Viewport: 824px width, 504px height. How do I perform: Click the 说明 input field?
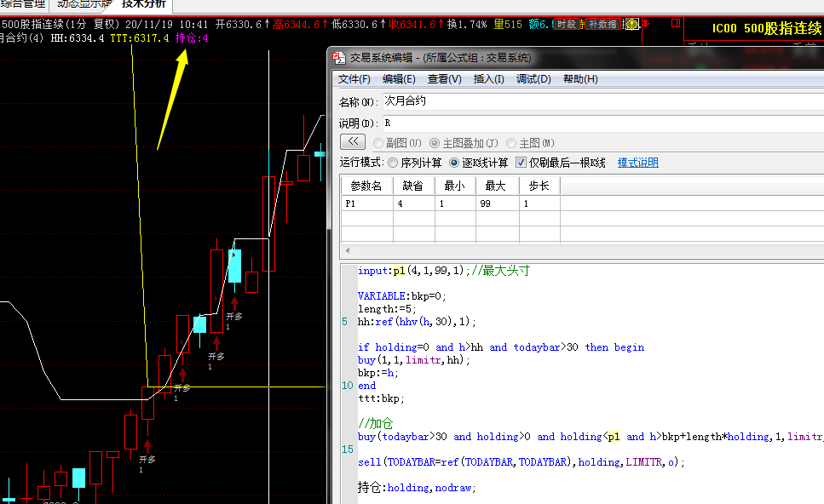(603, 123)
